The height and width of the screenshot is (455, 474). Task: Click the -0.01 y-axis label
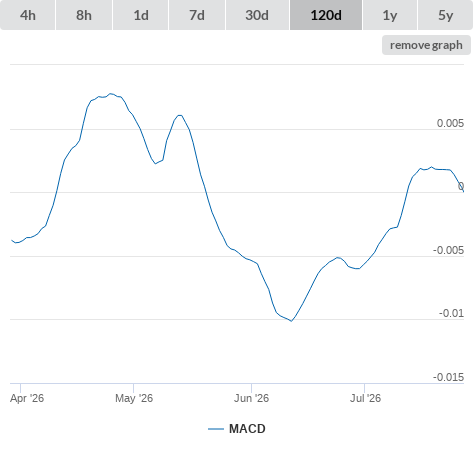click(x=451, y=313)
